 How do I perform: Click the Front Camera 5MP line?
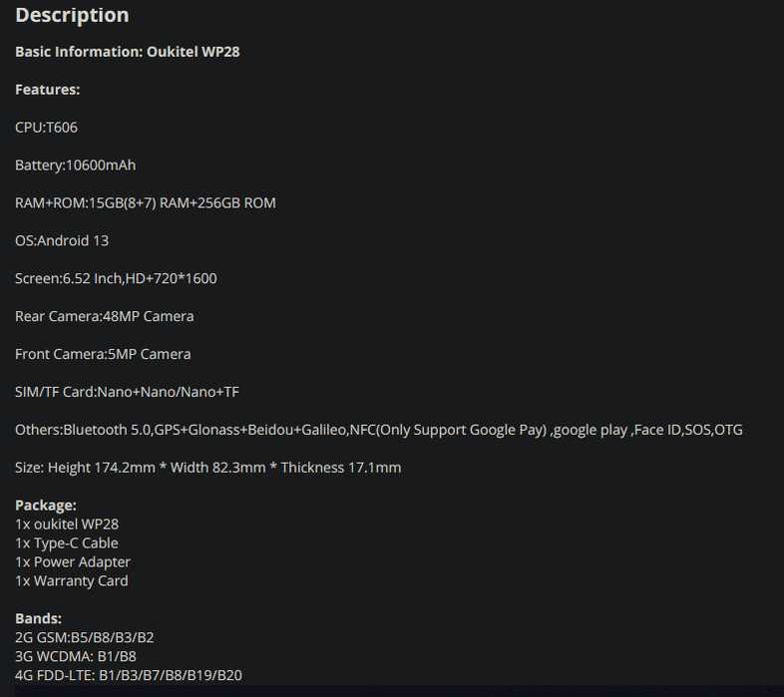click(103, 355)
